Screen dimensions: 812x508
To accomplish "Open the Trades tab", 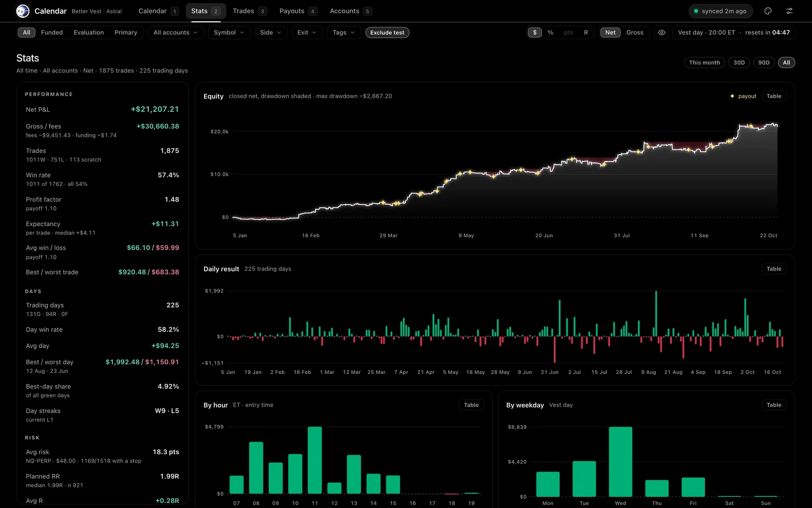I will tap(250, 11).
